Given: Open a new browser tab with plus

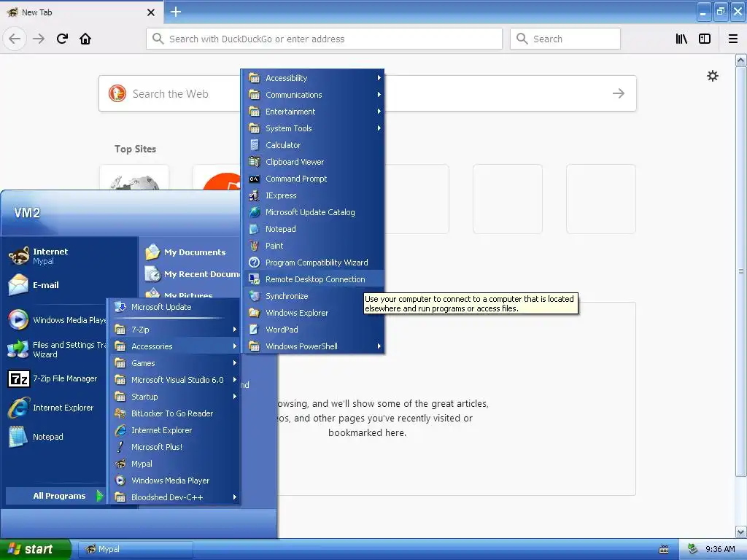Looking at the screenshot, I should [x=176, y=12].
